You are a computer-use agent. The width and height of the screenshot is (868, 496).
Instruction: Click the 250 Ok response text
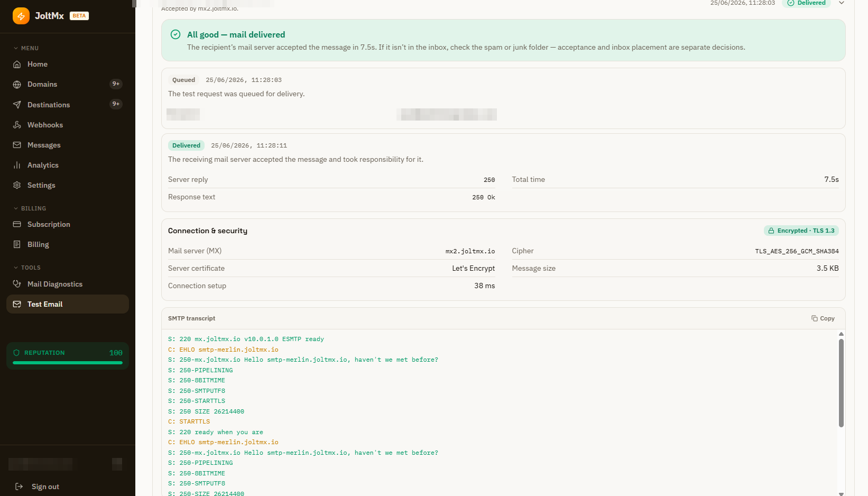[484, 197]
